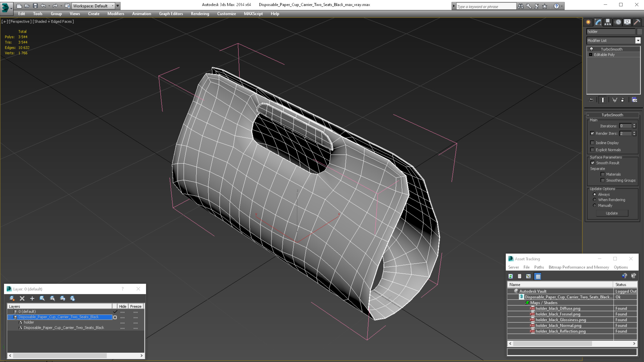Expand the Editable Poly modifier entry
Image resolution: width=644 pixels, height=362 pixels.
[x=591, y=55]
